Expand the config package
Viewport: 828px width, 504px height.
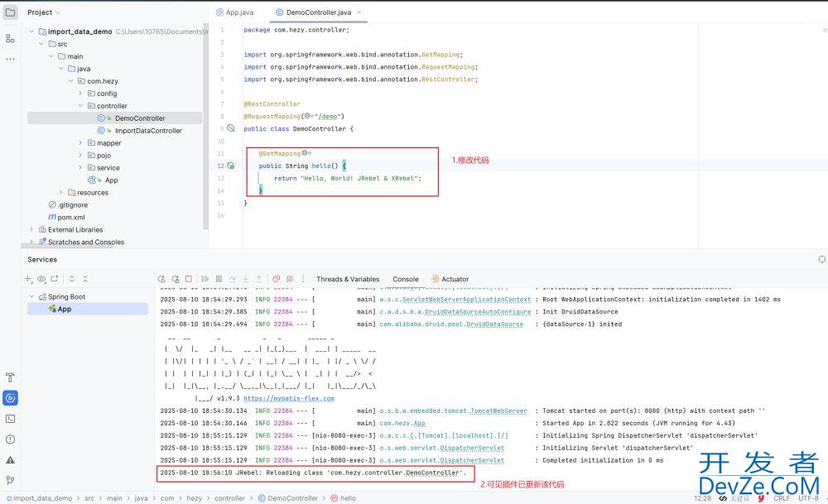(81, 94)
